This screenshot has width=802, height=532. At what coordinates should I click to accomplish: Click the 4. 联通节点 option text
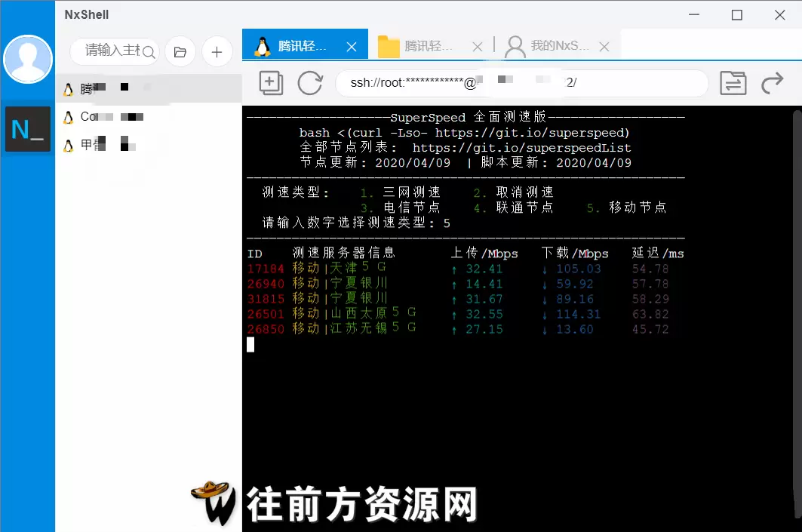point(514,208)
